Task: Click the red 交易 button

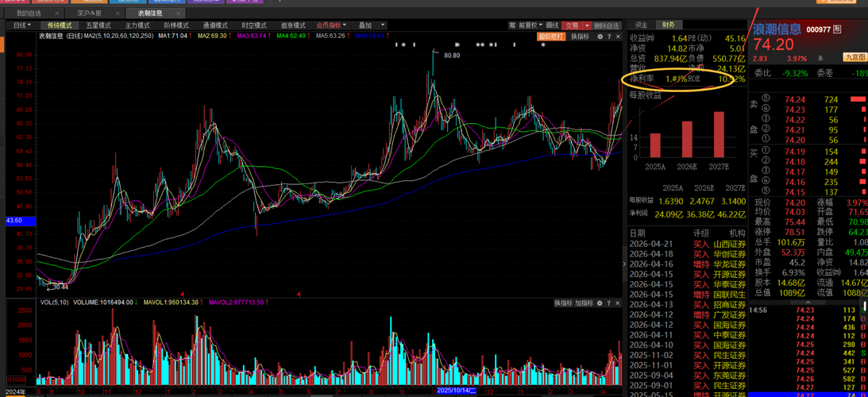Action: [572, 25]
